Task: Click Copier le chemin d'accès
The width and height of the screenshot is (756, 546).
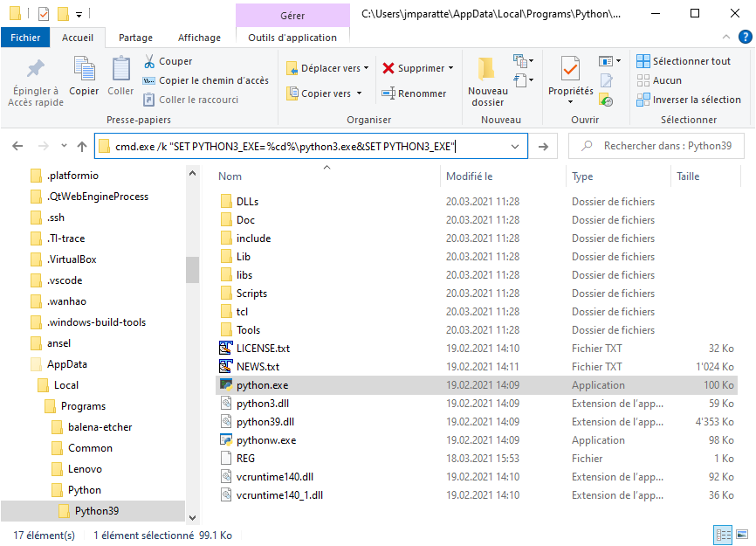Action: tap(206, 80)
